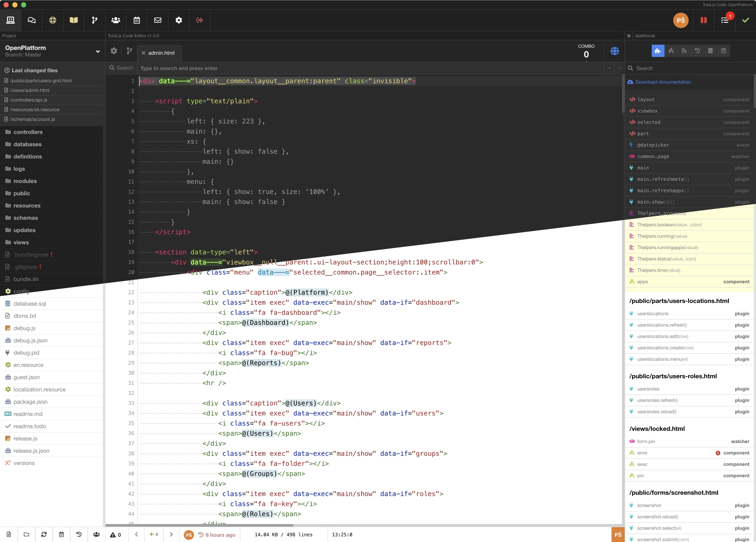Open the calendar icon in top bar
This screenshot has width=756, height=542.
pos(137,20)
